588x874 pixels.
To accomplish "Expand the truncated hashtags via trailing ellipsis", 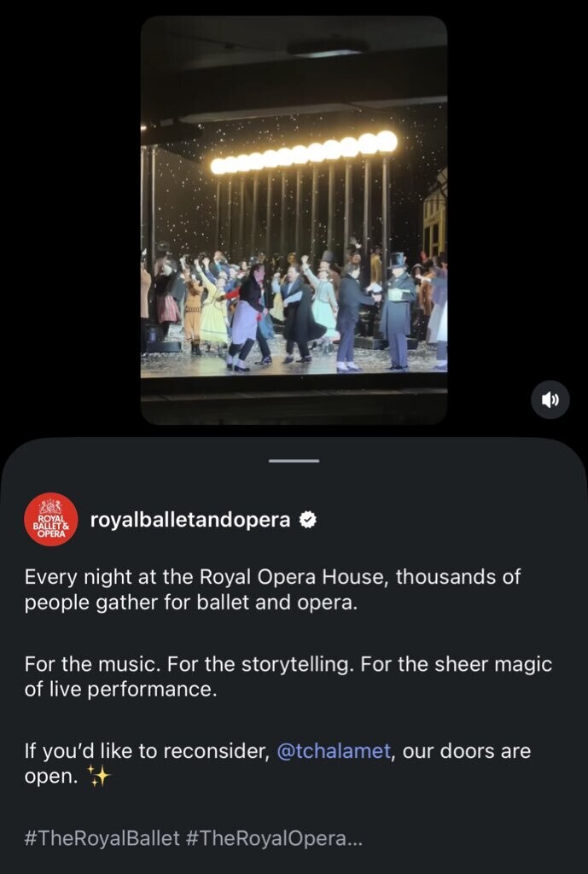I will pyautogui.click(x=353, y=839).
